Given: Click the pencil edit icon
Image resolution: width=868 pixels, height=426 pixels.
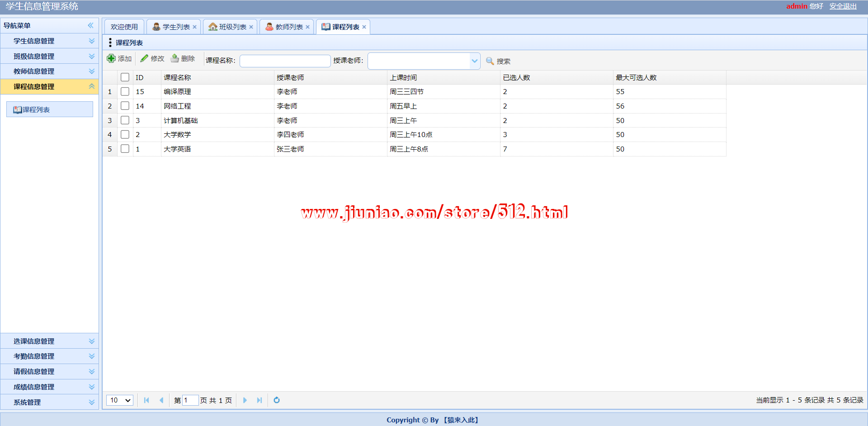Looking at the screenshot, I should click(144, 58).
